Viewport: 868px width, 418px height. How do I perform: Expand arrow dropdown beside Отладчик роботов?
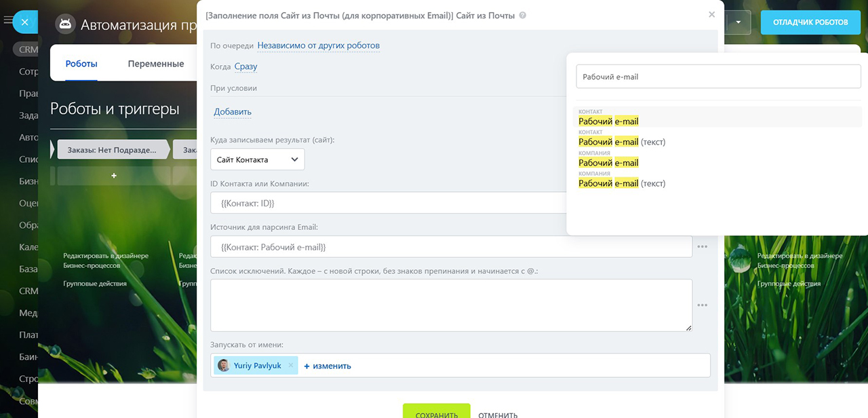[738, 22]
